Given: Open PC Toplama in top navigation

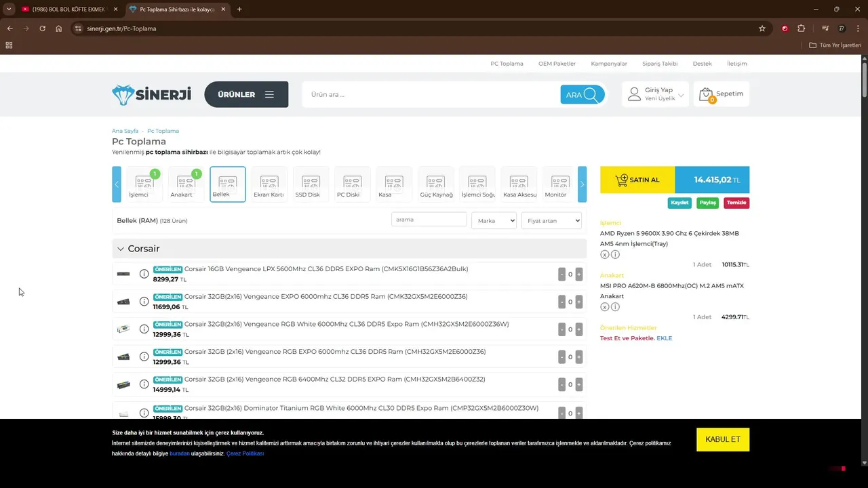Looking at the screenshot, I should (x=507, y=64).
